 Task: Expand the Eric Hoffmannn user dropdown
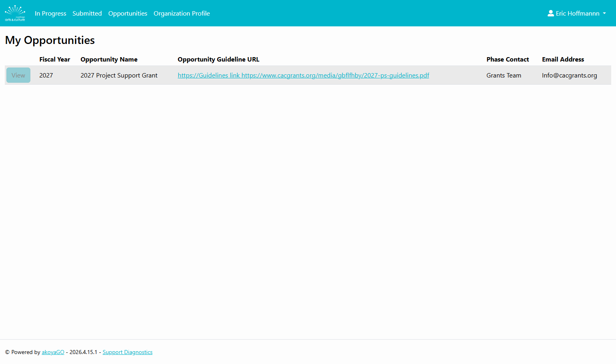pos(577,13)
